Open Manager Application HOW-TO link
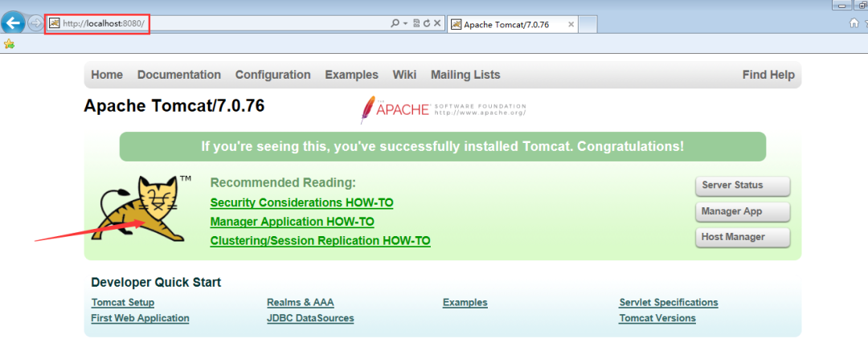Image resolution: width=868 pixels, height=347 pixels. (293, 222)
